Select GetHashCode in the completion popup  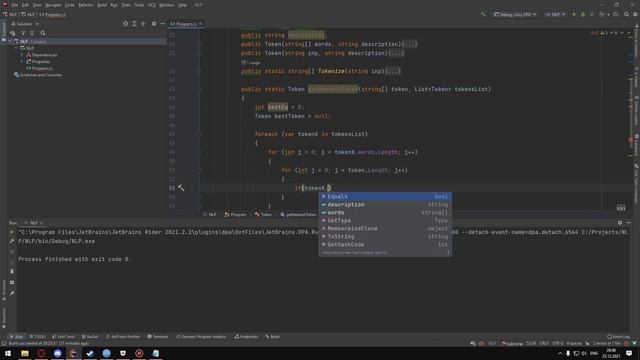click(x=385, y=244)
